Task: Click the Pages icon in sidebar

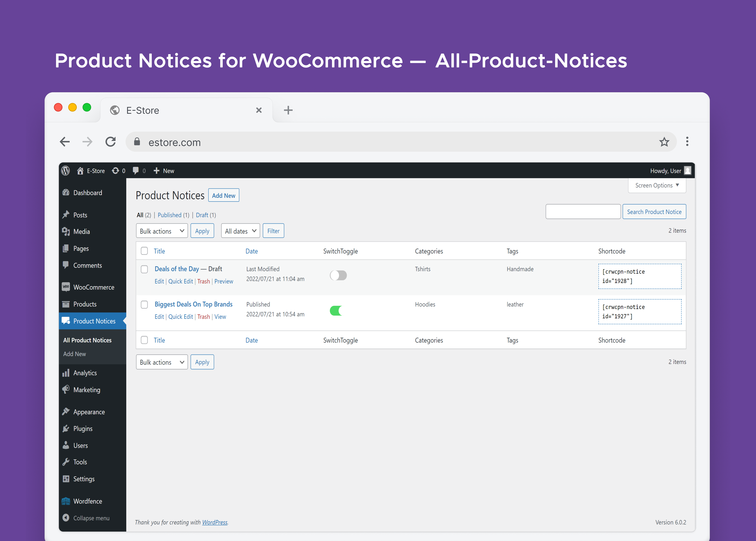Action: click(x=66, y=249)
